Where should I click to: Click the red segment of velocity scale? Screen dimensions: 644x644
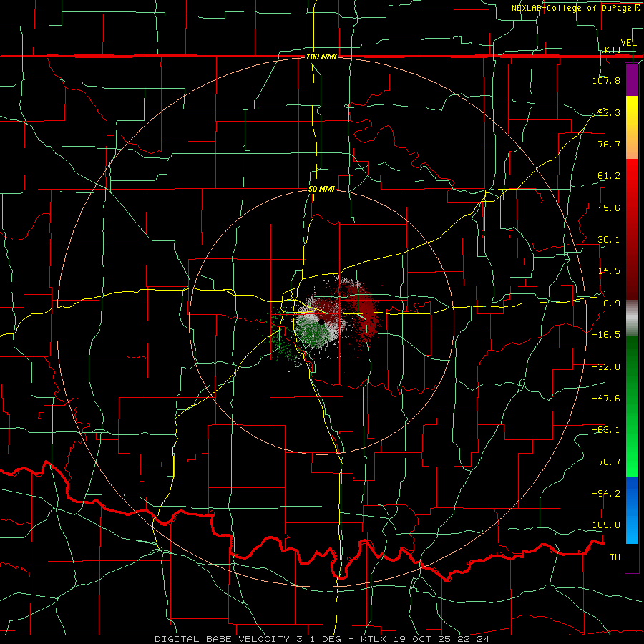point(632,229)
